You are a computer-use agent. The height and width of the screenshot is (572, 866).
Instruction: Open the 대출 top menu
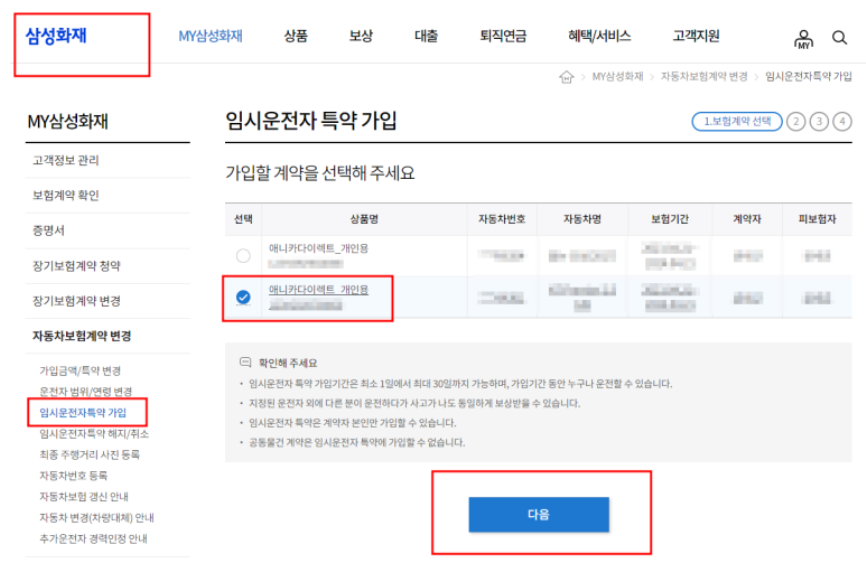click(426, 36)
